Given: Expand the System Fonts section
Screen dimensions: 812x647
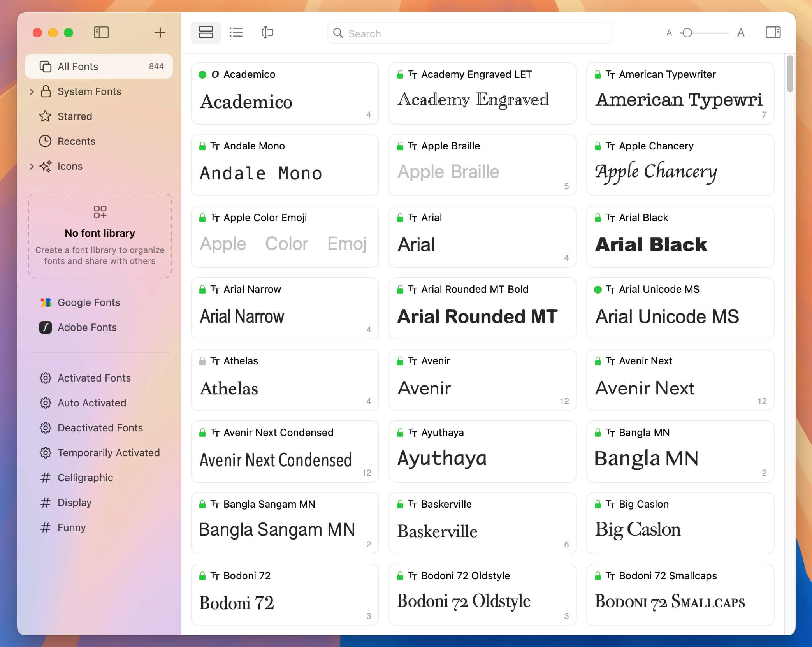Looking at the screenshot, I should pyautogui.click(x=32, y=91).
